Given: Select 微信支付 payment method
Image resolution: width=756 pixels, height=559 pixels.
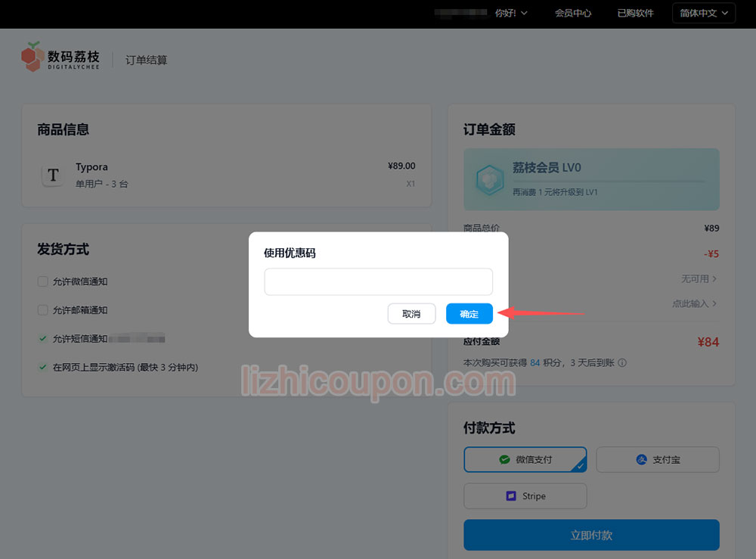Looking at the screenshot, I should pyautogui.click(x=525, y=460).
